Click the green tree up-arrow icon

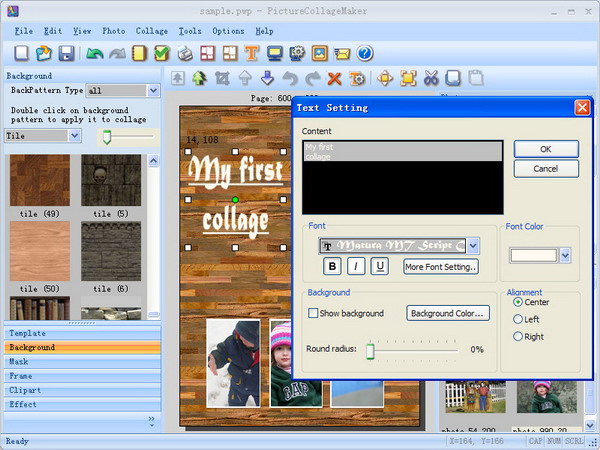point(199,78)
